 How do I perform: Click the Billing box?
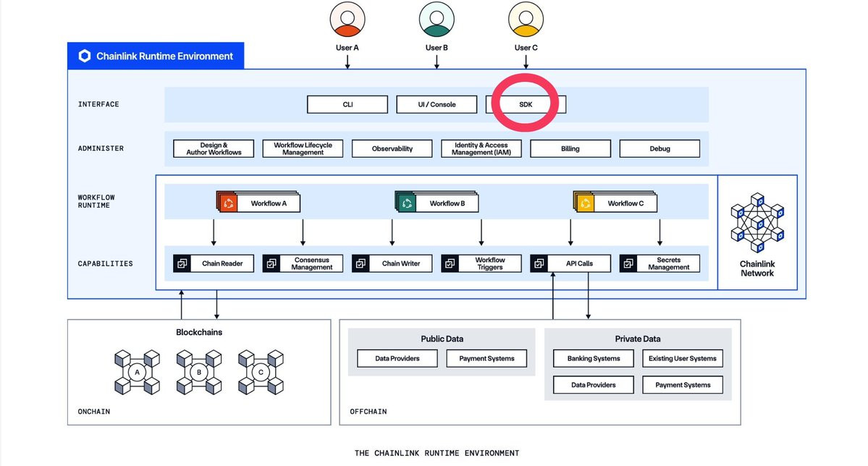(570, 149)
